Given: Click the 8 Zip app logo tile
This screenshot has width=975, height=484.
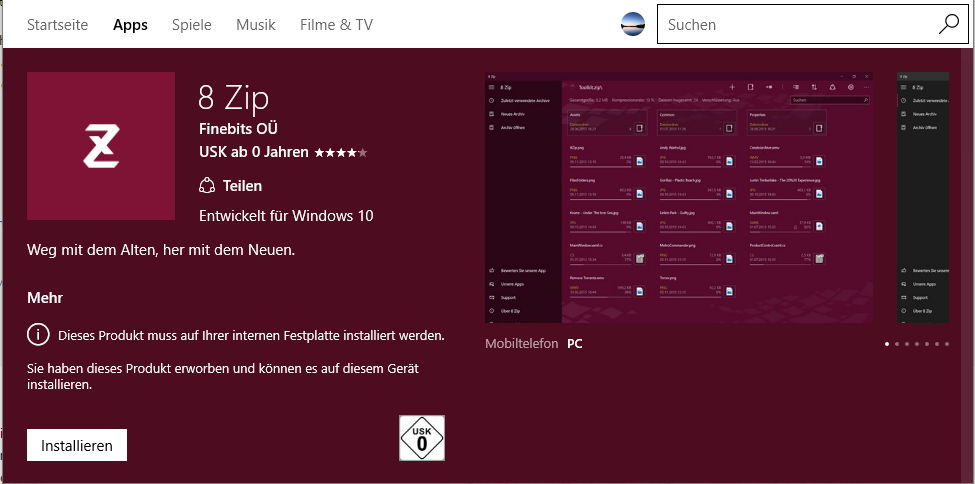Looking at the screenshot, I should 101,146.
